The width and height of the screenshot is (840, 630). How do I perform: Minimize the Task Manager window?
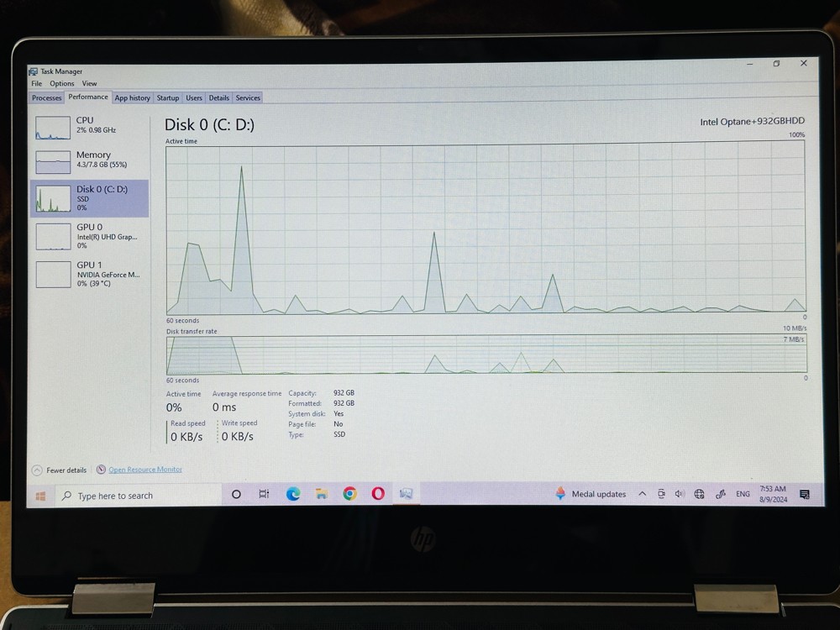click(x=750, y=64)
